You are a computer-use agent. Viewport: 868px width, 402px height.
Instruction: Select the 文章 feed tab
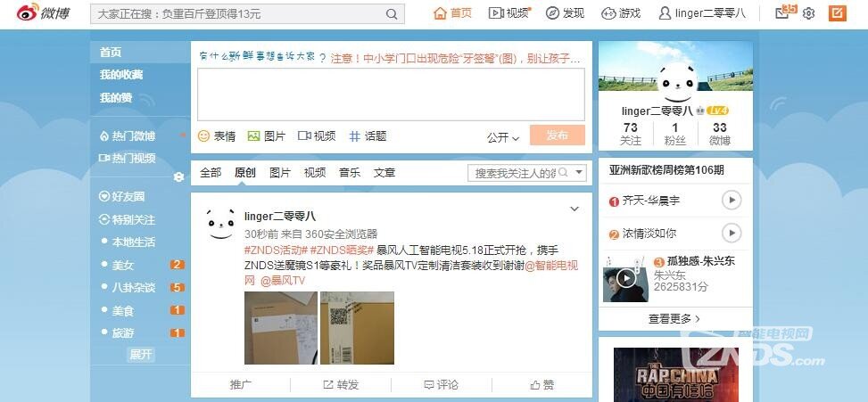384,173
